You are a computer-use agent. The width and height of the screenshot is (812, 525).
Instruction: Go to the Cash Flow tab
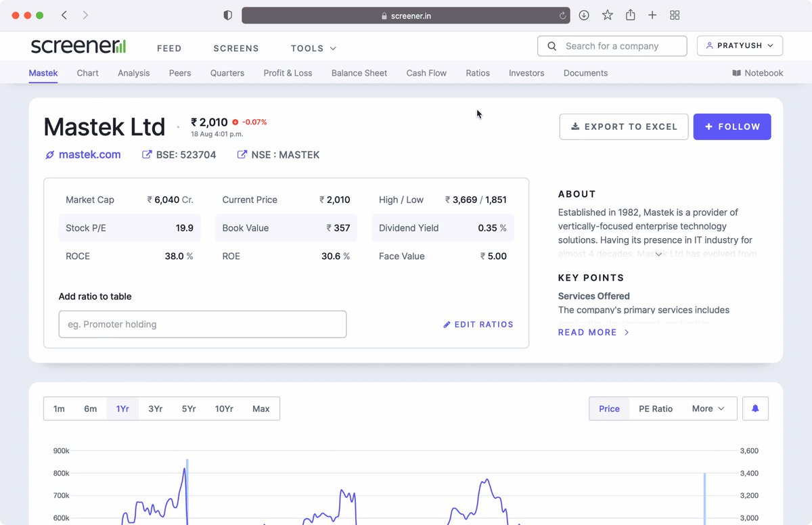point(426,73)
